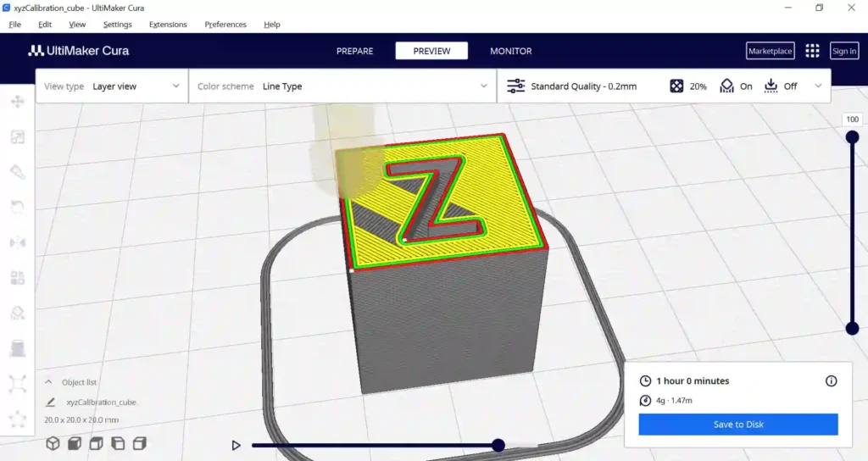Open the application grid switcher icon

[812, 51]
